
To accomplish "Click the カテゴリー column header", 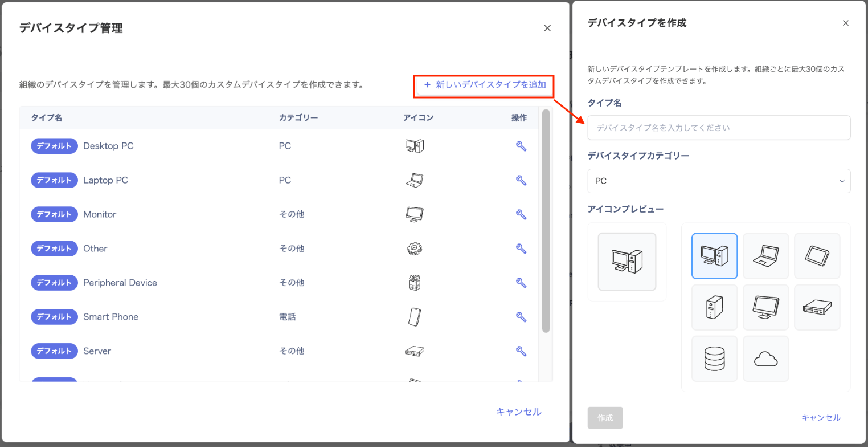I will (x=298, y=117).
